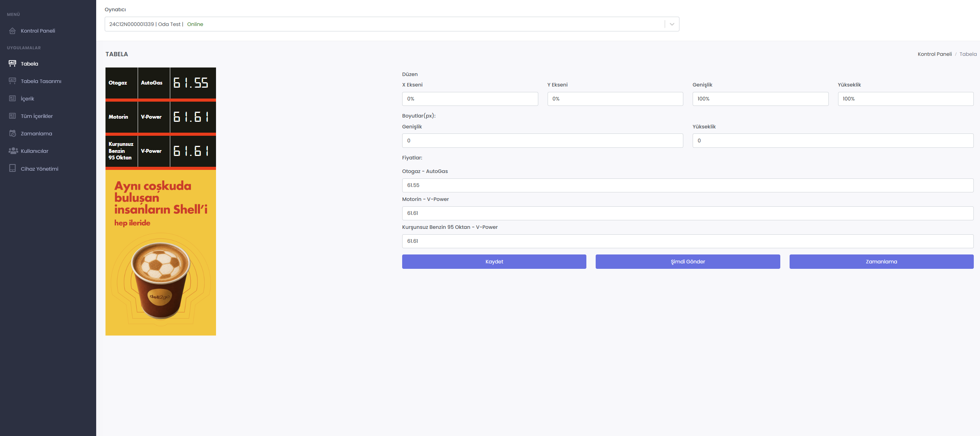Image resolution: width=980 pixels, height=436 pixels.
Task: Click the purple Zamanlama button
Action: click(x=881, y=261)
